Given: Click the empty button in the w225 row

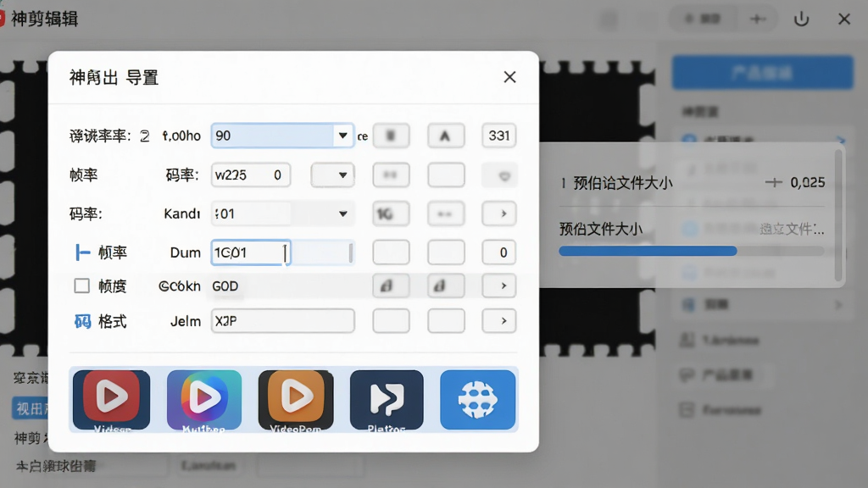Looking at the screenshot, I should pyautogui.click(x=446, y=175).
